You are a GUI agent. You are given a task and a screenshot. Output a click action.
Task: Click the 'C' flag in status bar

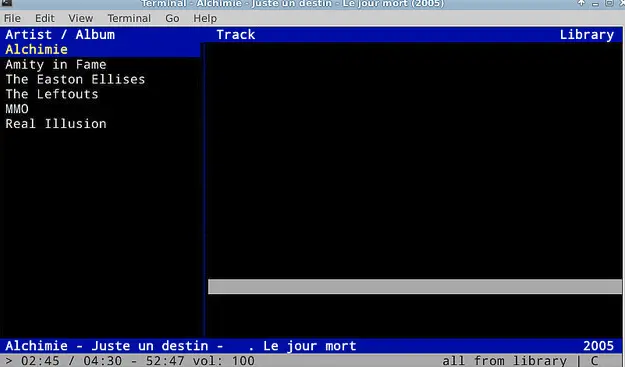click(x=594, y=361)
